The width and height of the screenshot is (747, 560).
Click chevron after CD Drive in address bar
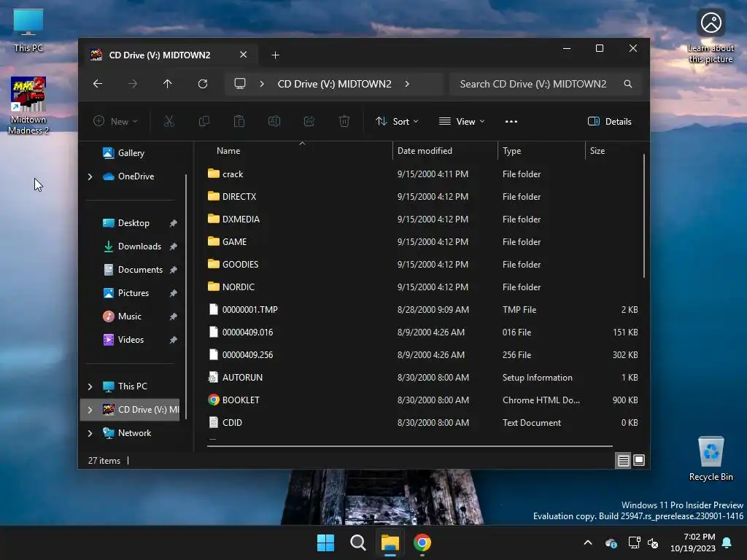[407, 84]
